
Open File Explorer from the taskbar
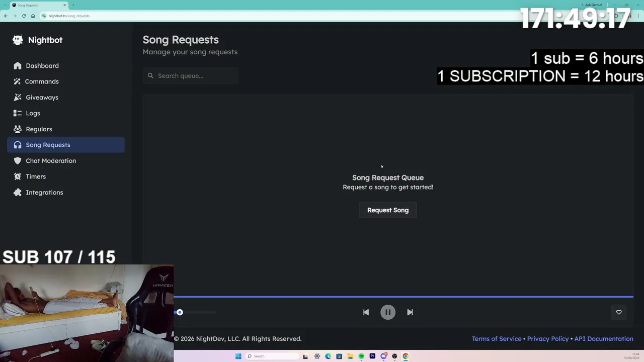(350, 356)
